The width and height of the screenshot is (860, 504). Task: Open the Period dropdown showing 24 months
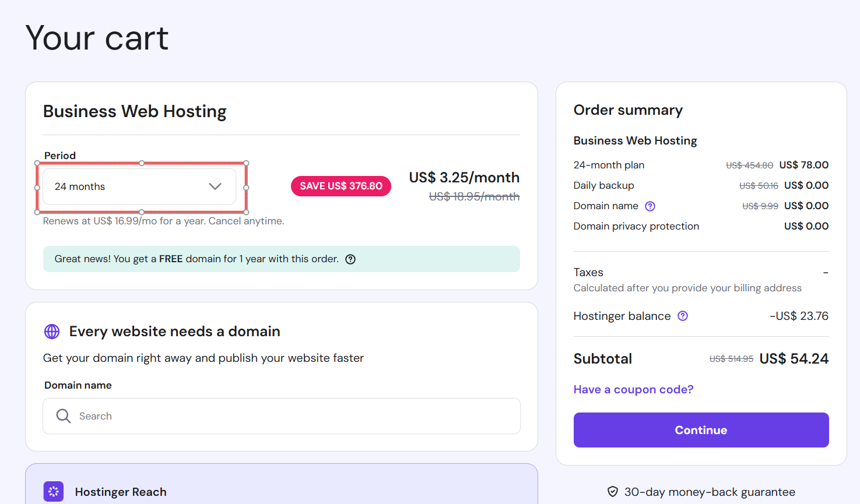(139, 186)
